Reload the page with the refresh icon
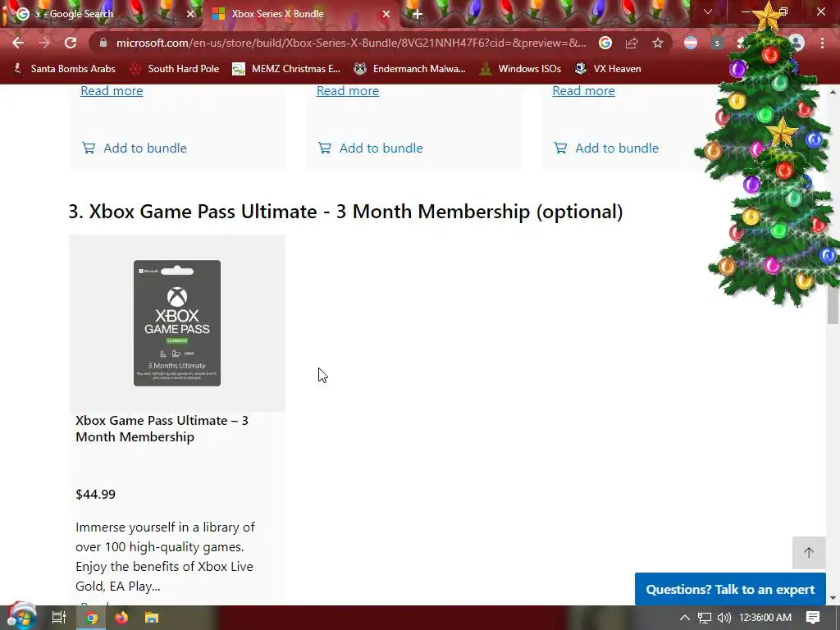 (x=71, y=43)
